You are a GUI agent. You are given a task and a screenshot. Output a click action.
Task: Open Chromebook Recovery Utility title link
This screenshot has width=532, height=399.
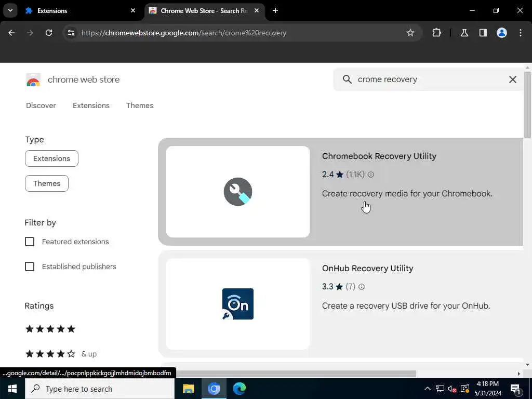click(x=379, y=156)
